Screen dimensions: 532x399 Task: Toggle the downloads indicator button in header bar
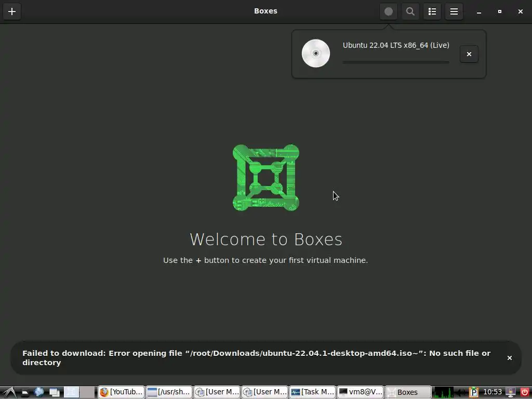[x=389, y=11]
